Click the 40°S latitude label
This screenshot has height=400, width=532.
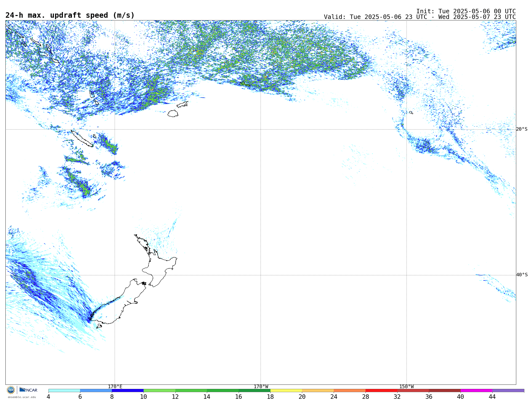pyautogui.click(x=522, y=275)
